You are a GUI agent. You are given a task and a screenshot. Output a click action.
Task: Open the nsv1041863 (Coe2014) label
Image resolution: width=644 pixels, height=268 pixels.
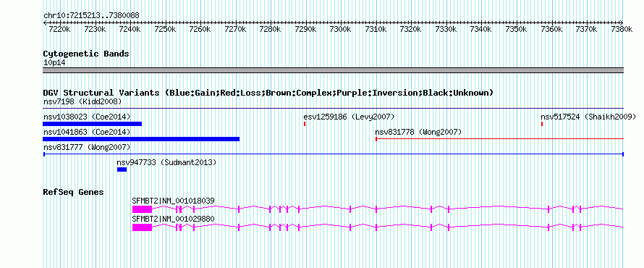[87, 132]
